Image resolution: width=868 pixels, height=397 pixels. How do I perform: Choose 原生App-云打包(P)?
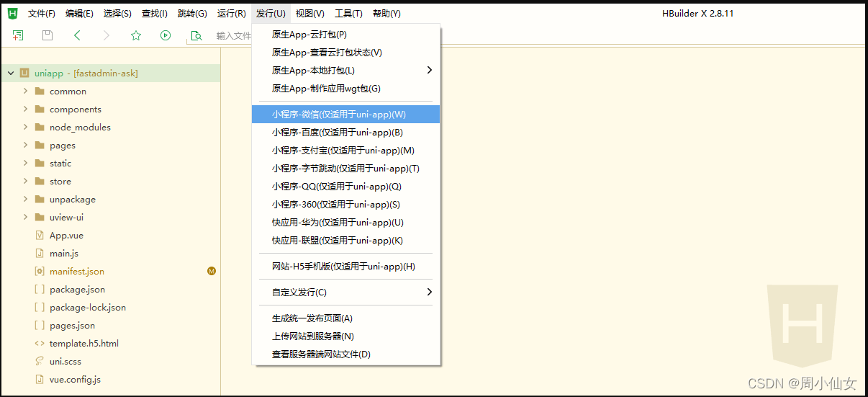[x=345, y=35]
